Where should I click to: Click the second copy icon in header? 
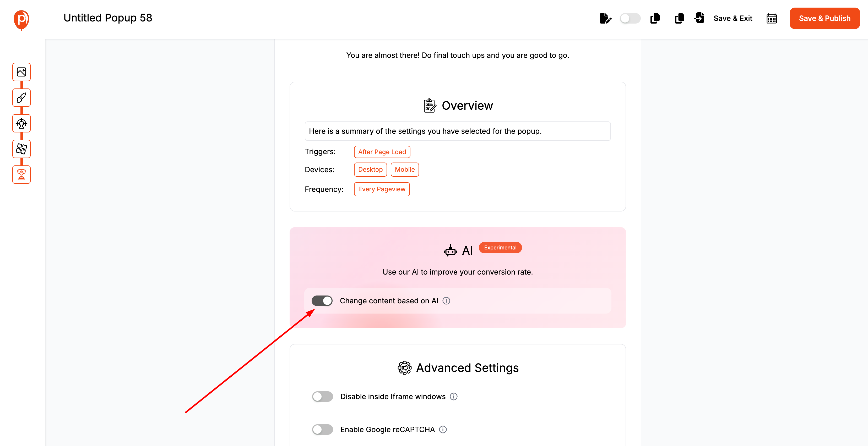[679, 18]
